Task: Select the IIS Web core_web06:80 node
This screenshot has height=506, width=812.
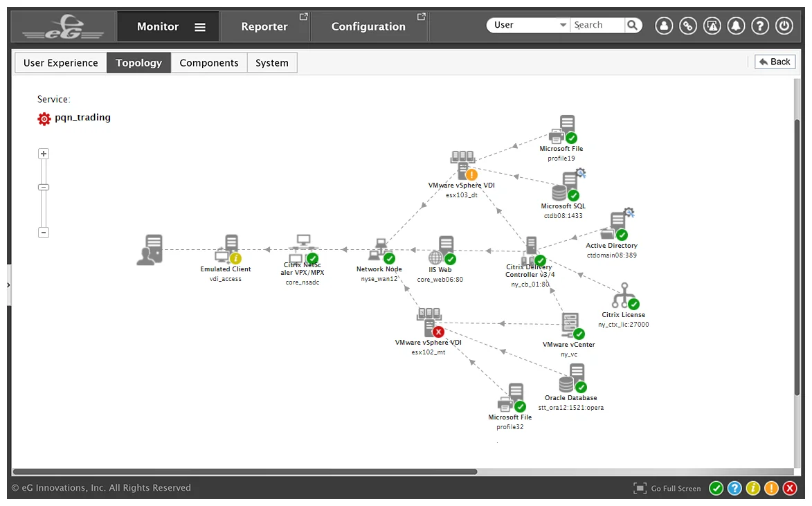Action: 442,251
